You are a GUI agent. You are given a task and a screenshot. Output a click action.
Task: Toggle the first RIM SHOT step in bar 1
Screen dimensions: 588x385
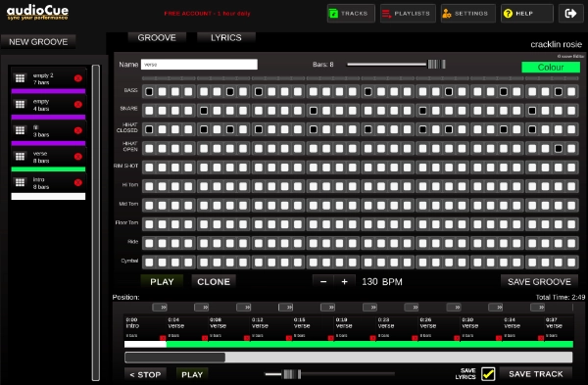149,168
